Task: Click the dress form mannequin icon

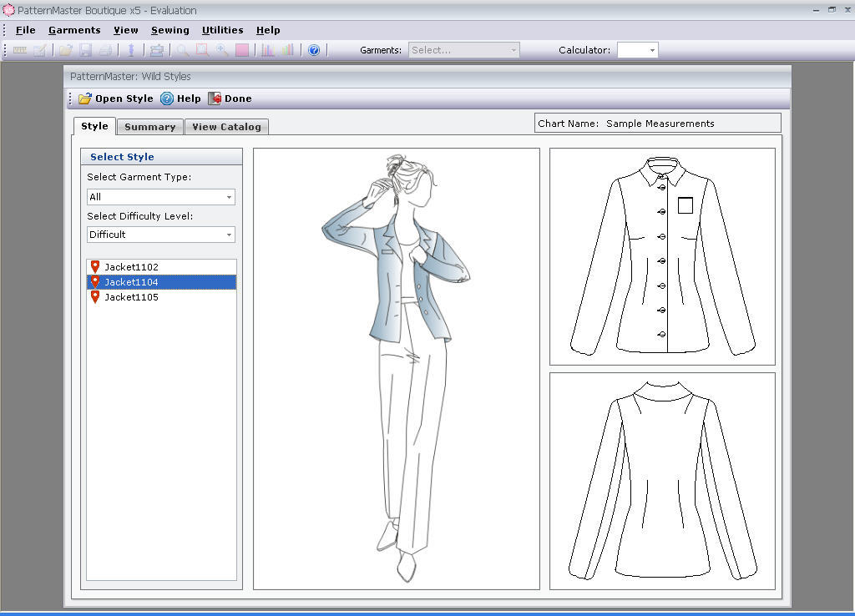Action: [131, 50]
